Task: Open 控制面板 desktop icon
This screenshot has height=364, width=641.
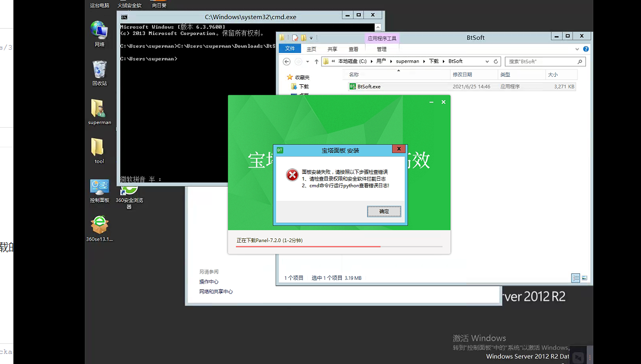Action: tap(100, 191)
